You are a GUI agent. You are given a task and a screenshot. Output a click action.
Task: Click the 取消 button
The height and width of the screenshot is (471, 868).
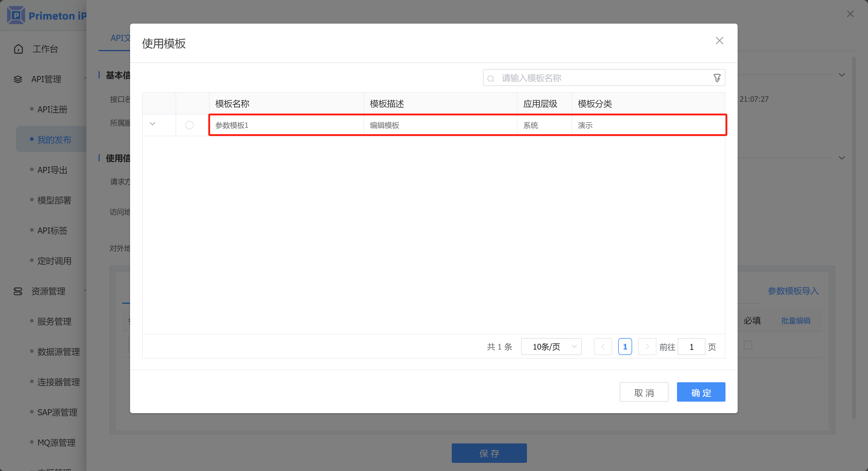point(644,392)
